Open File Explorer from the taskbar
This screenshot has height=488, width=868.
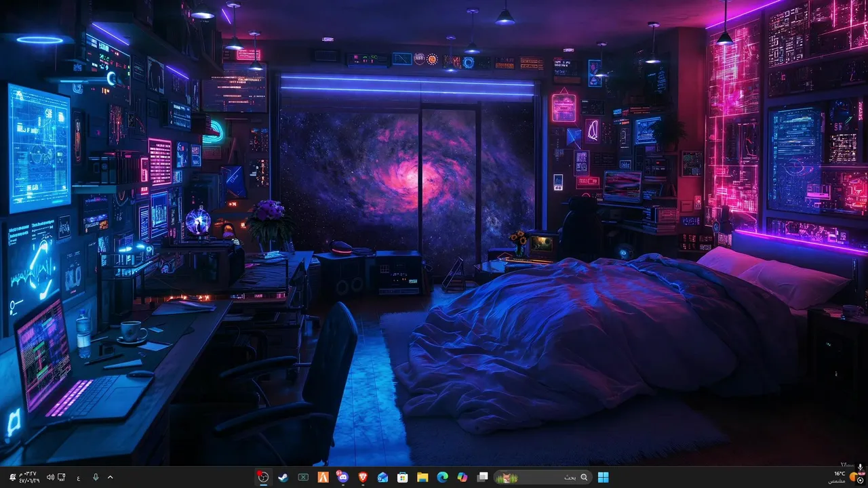pyautogui.click(x=422, y=477)
